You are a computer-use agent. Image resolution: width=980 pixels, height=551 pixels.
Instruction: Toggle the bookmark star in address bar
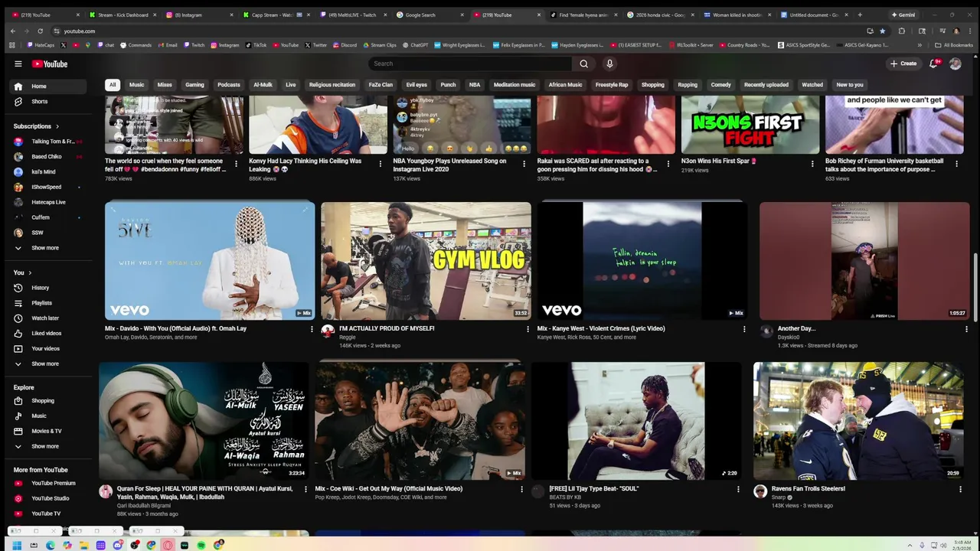tap(882, 31)
